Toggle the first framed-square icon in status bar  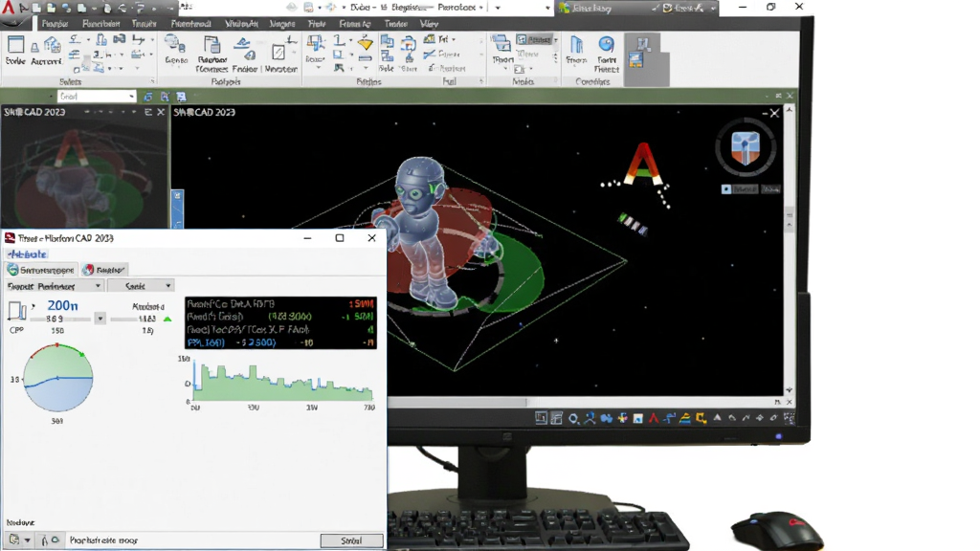[x=541, y=419]
